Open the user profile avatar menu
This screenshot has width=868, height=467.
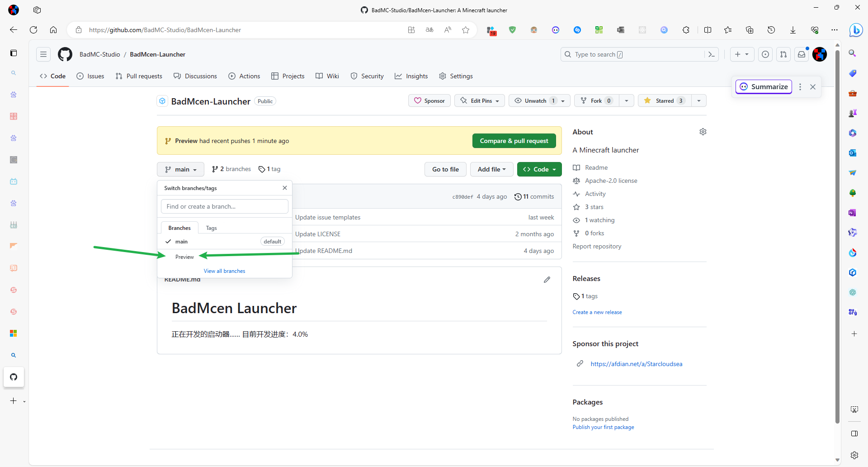pyautogui.click(x=820, y=54)
